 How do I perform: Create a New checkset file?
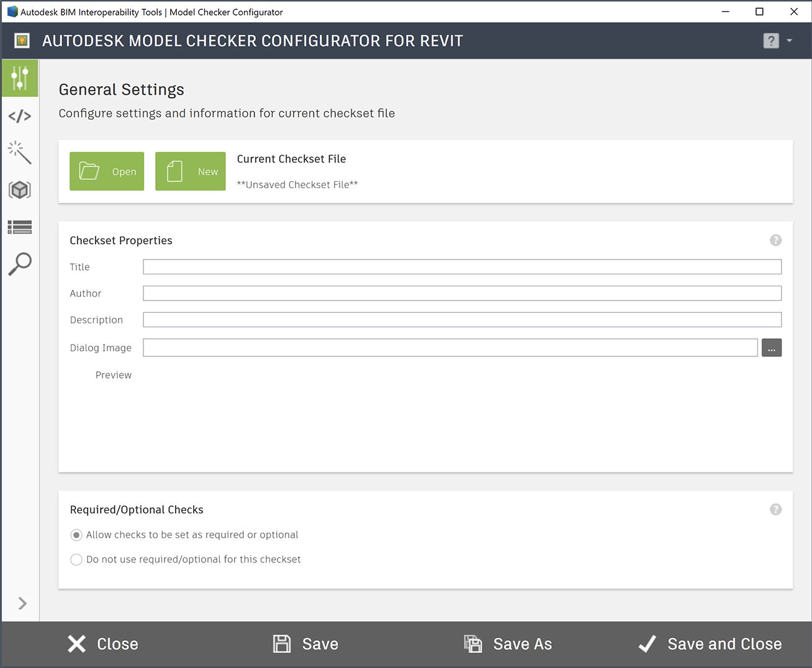tap(191, 171)
